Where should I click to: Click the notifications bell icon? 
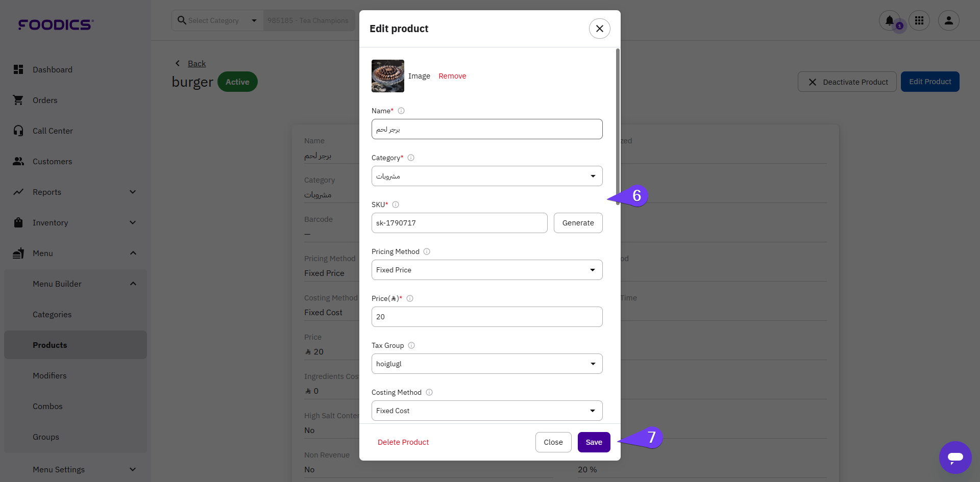click(889, 20)
